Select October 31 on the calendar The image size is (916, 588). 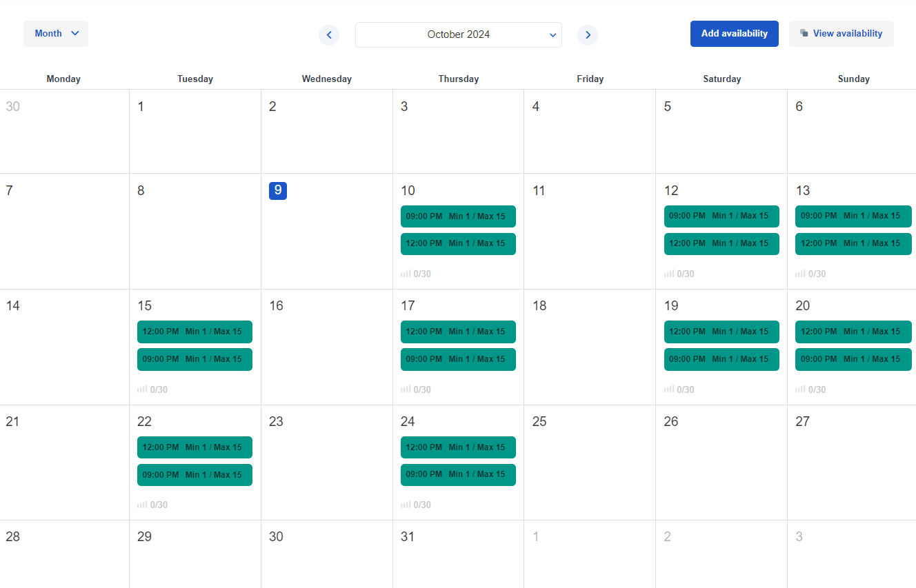408,536
